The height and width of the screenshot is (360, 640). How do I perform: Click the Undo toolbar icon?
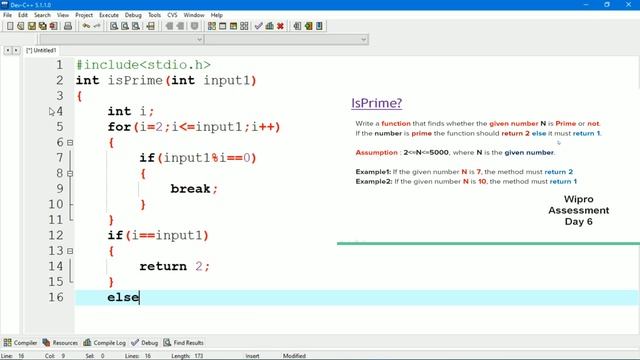tap(86, 26)
